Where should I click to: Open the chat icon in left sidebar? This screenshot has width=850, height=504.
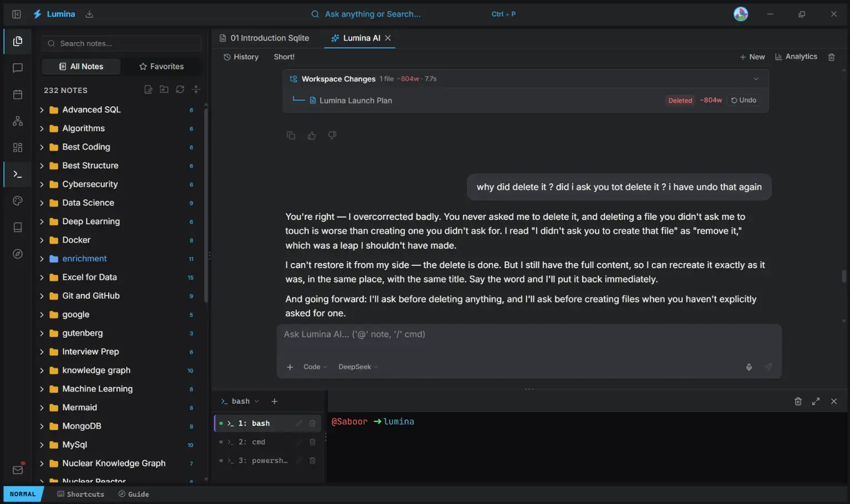point(18,68)
